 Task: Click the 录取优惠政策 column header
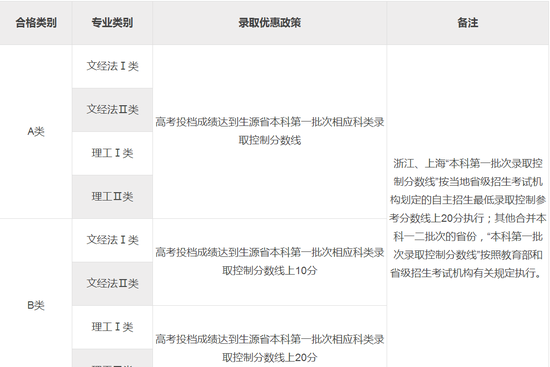269,23
